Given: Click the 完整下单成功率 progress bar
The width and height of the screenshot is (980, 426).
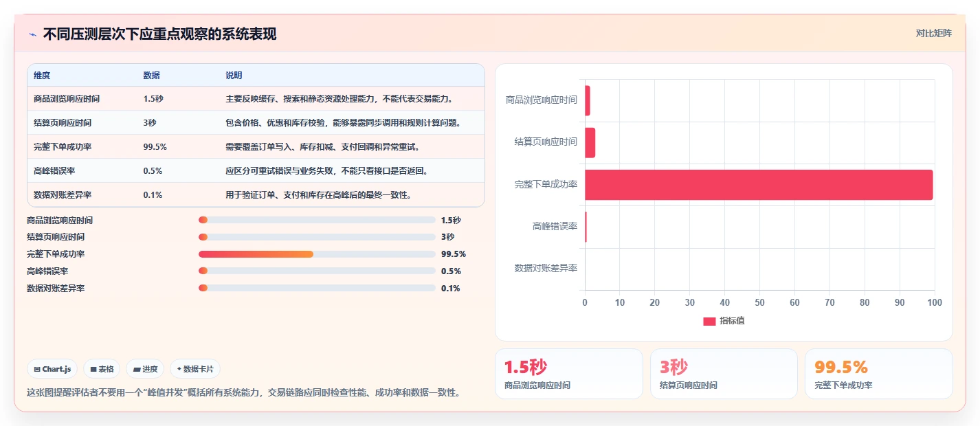Looking at the screenshot, I should 317,254.
